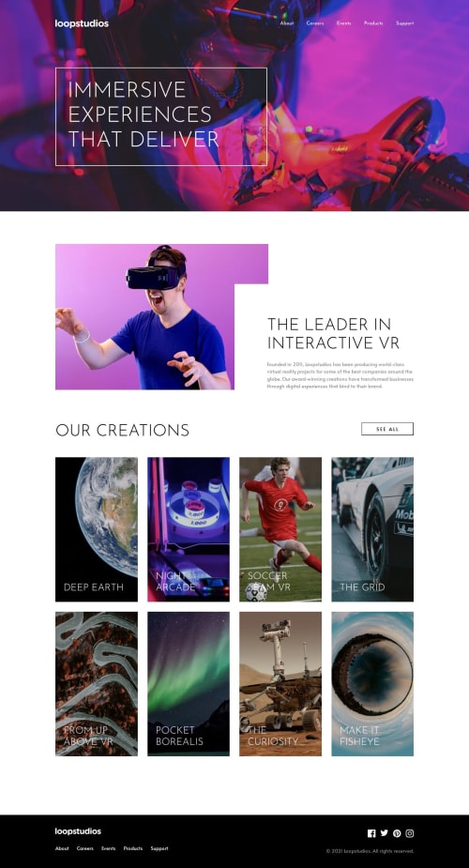Click the footer Support link
The height and width of the screenshot is (868, 469).
tap(159, 848)
